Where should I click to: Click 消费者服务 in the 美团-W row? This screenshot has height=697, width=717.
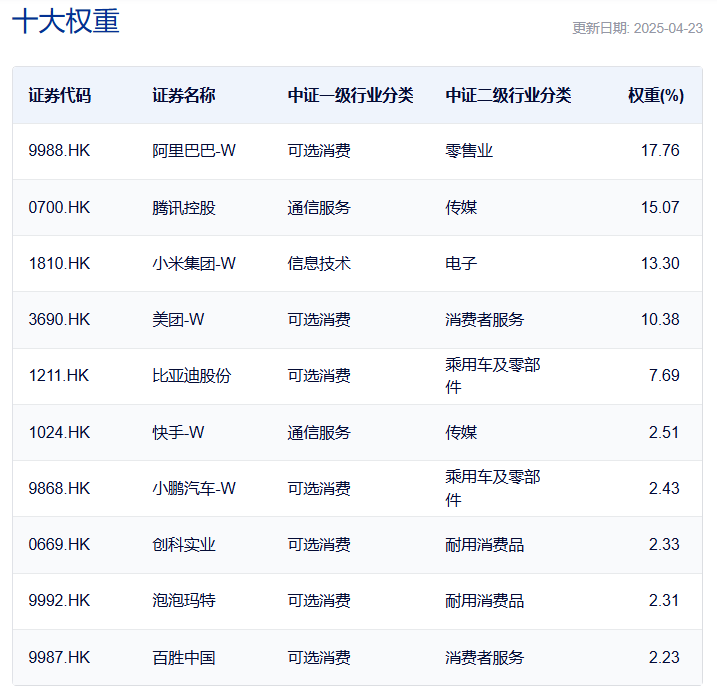pos(484,319)
